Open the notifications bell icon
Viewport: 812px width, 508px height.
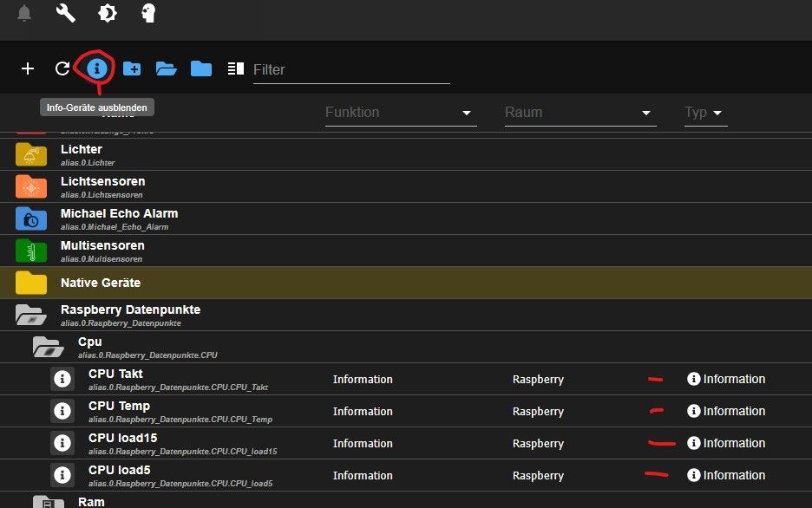[23, 13]
